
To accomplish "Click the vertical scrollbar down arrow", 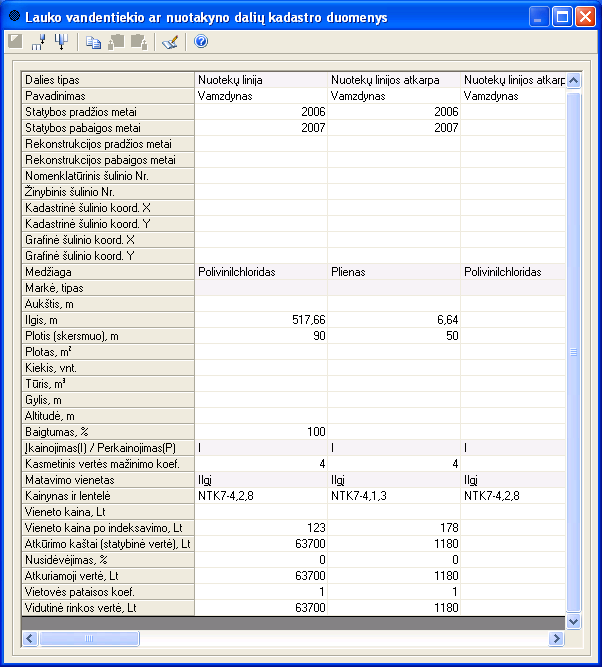I will point(573,621).
